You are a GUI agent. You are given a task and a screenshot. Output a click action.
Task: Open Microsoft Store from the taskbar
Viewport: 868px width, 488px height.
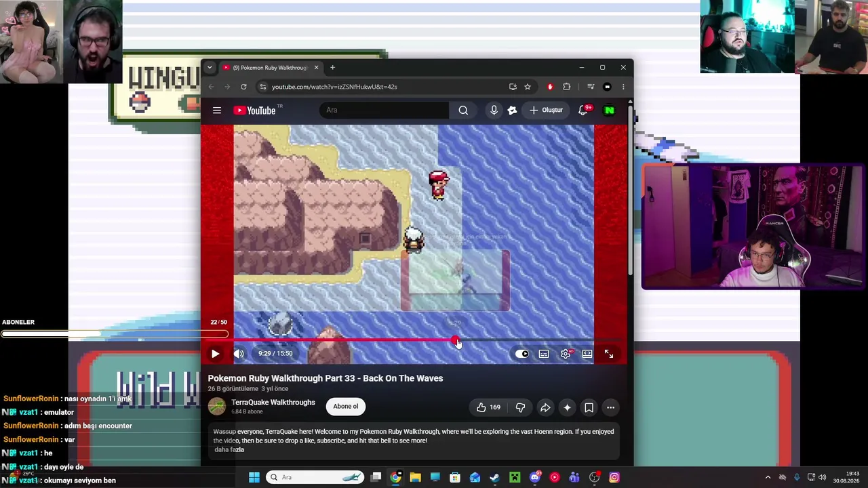[455, 477]
